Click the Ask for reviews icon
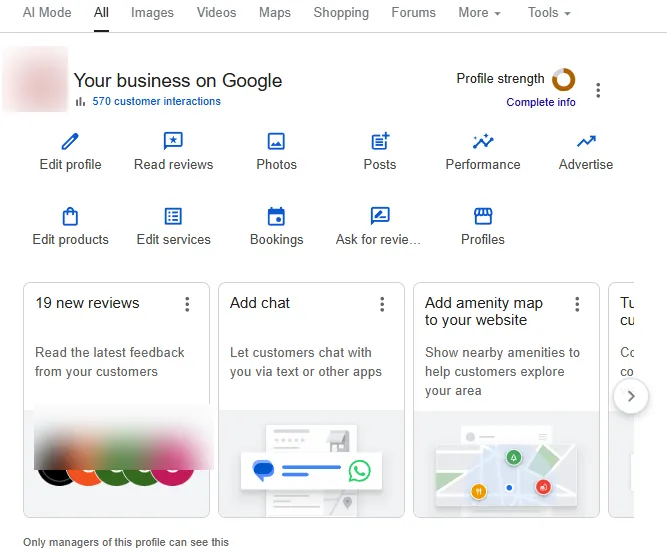667x555 pixels. coord(380,216)
